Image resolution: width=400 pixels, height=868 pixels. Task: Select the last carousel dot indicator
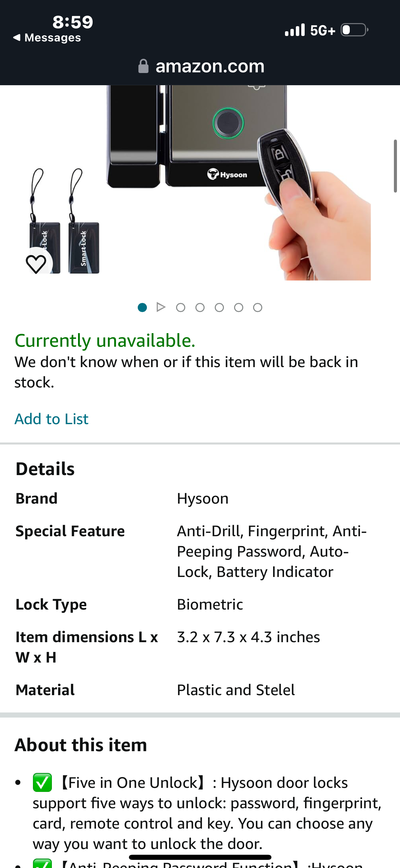click(x=258, y=307)
